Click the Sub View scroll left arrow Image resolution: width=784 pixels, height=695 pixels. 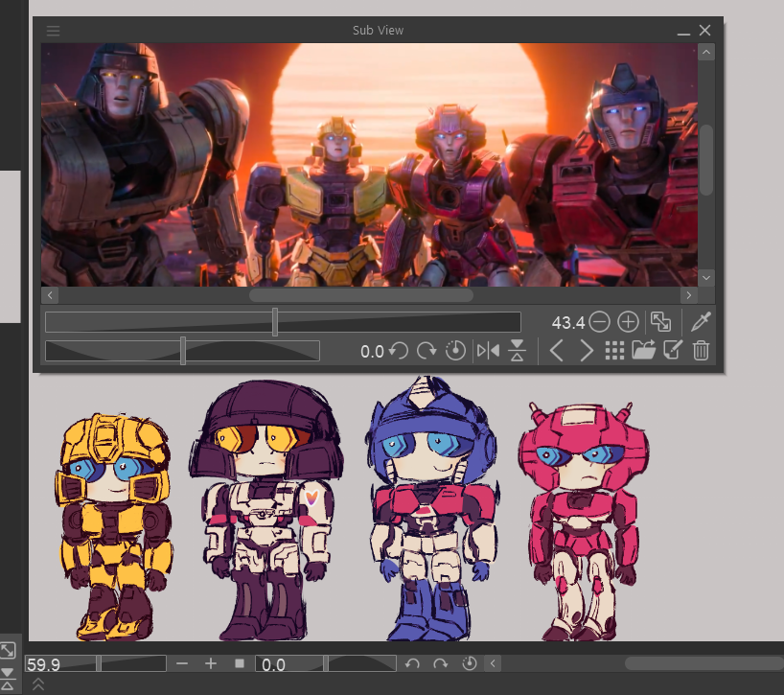pos(50,295)
